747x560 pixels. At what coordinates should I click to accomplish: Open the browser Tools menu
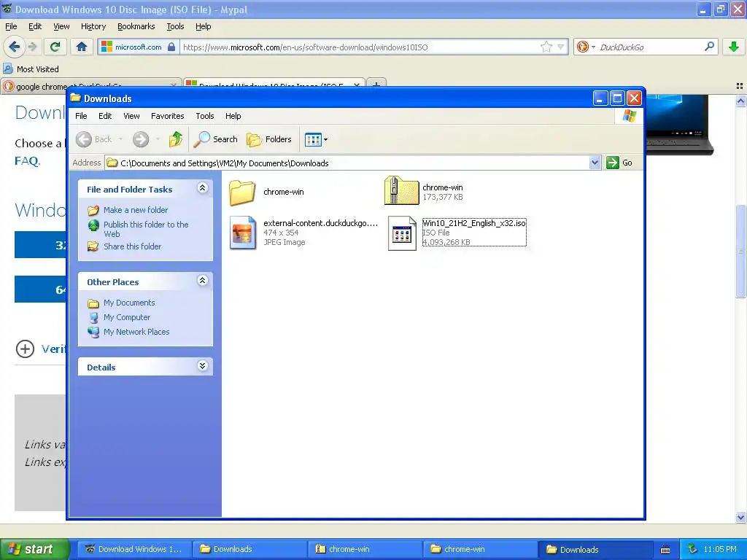click(x=175, y=26)
